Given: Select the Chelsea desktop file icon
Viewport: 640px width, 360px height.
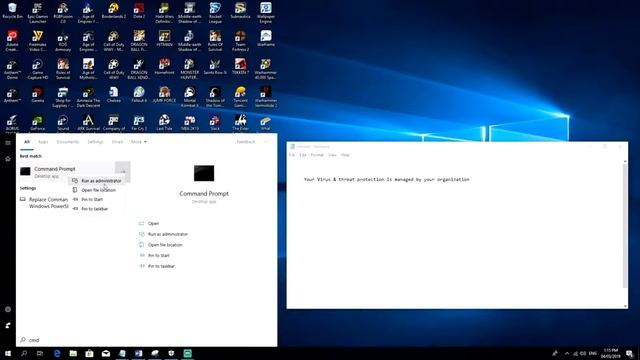Looking at the screenshot, I should [x=113, y=95].
